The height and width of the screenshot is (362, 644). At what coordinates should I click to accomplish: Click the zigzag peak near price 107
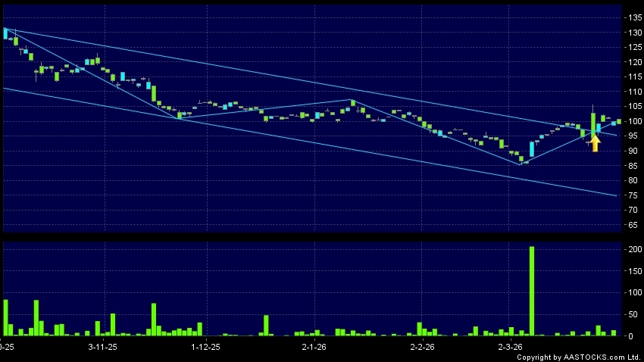pos(352,100)
